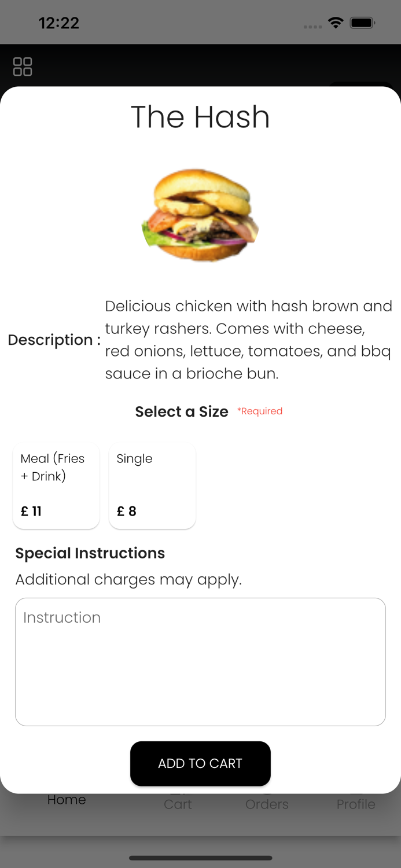
Task: View Orders via the bottom navigation icon
Action: coord(267,804)
